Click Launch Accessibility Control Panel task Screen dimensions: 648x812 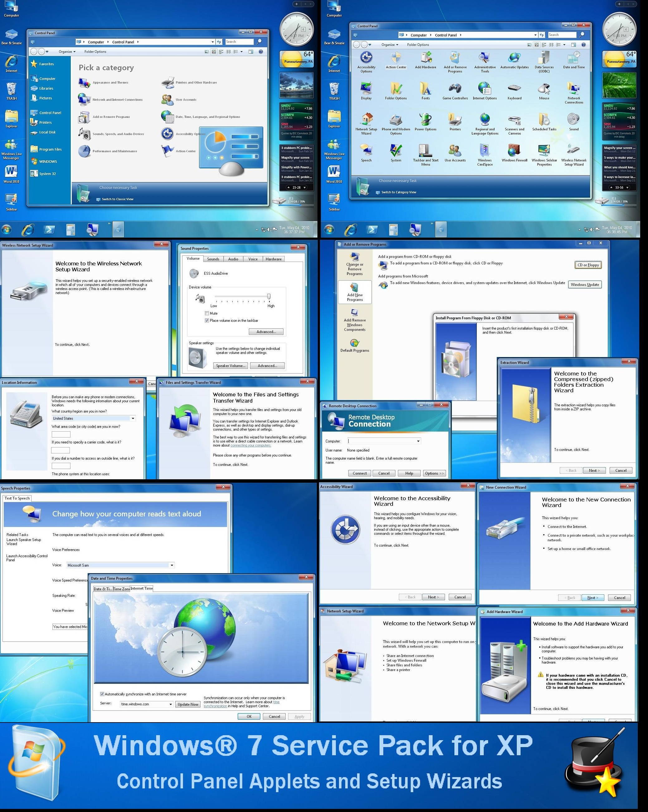pos(27,558)
